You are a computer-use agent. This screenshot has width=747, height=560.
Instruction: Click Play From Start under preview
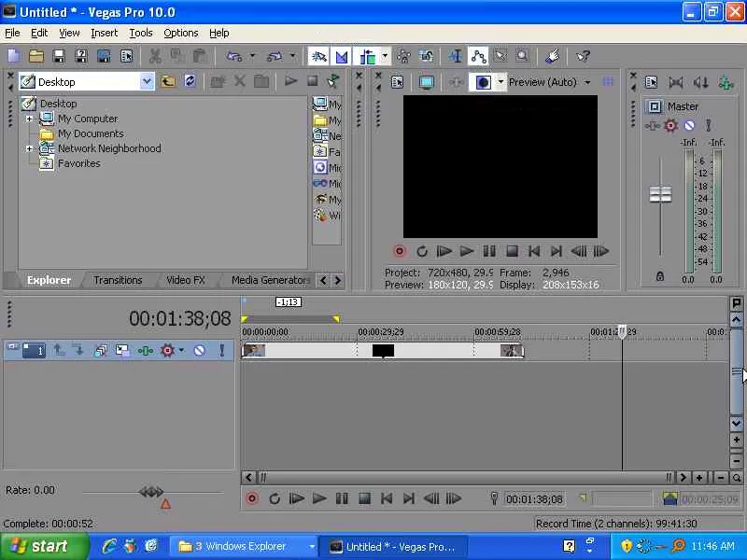coord(444,251)
